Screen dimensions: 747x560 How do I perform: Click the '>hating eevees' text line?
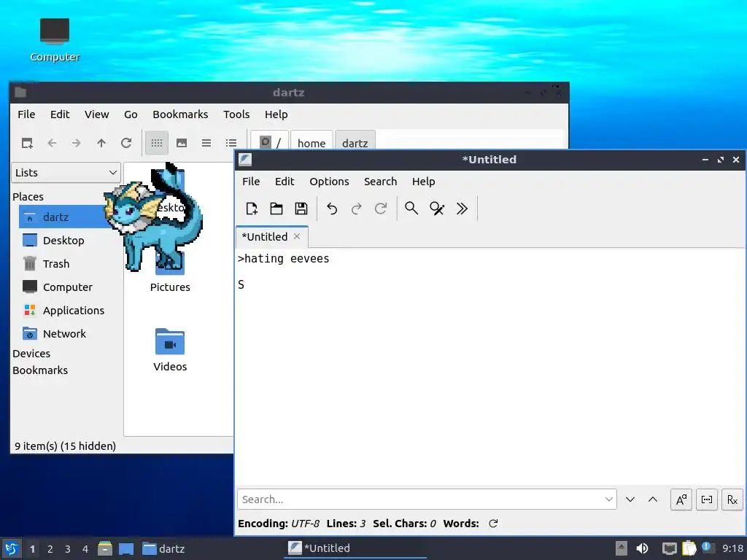[284, 259]
